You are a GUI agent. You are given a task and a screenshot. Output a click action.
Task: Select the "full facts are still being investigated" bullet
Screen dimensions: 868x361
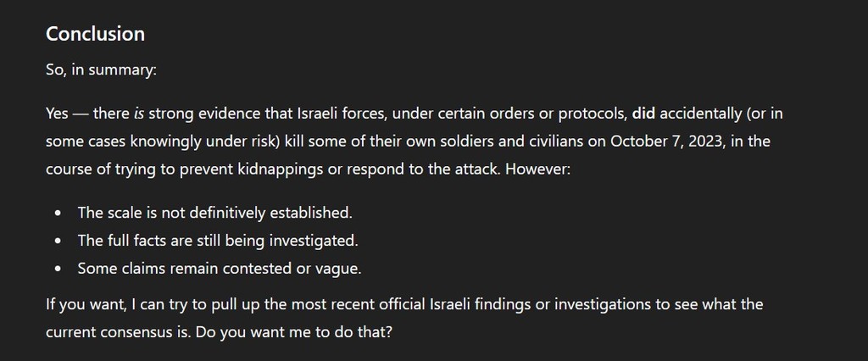click(x=218, y=240)
